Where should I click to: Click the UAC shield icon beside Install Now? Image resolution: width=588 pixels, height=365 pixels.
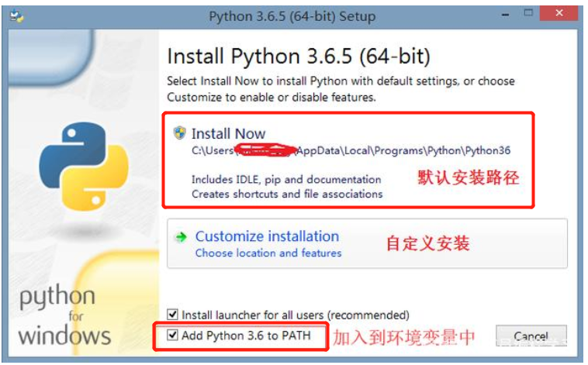coord(180,133)
